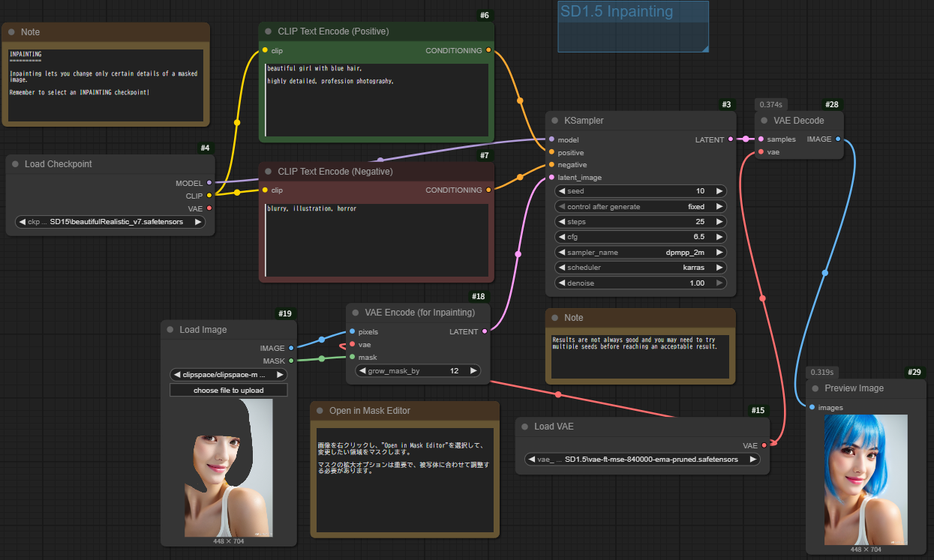Click the Load Image MASK output socket

point(292,361)
